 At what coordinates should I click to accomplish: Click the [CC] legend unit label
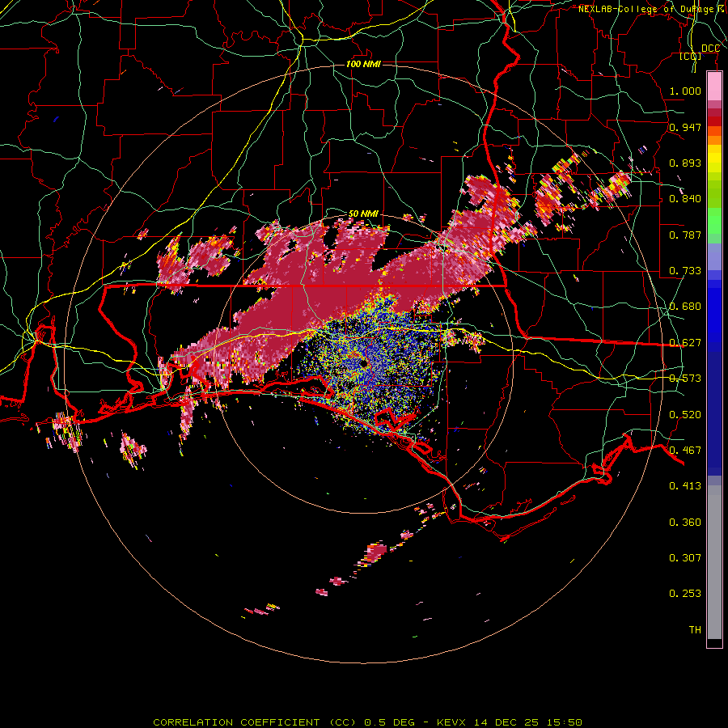(x=691, y=56)
